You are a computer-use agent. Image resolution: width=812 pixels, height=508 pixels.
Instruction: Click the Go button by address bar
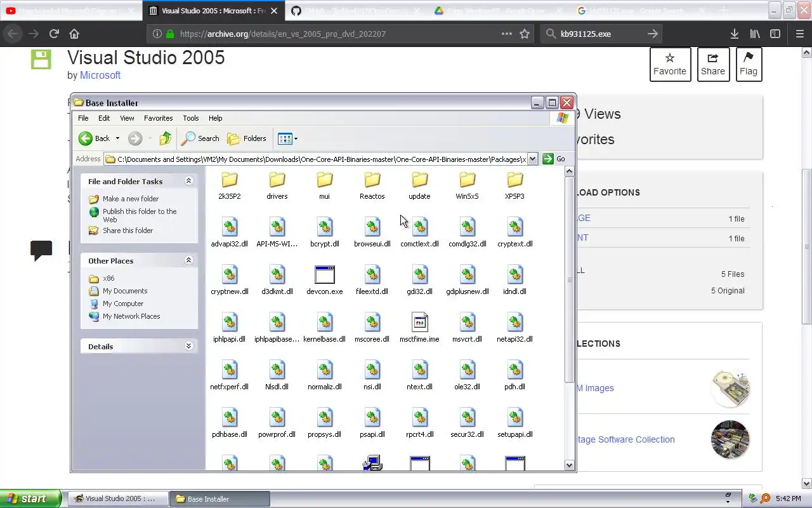pyautogui.click(x=554, y=159)
